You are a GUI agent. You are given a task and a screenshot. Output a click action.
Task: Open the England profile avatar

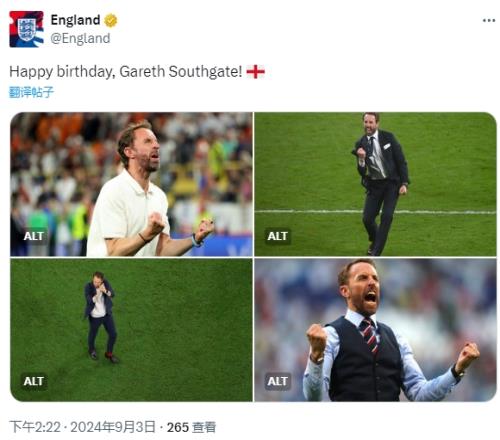pyautogui.click(x=26, y=29)
